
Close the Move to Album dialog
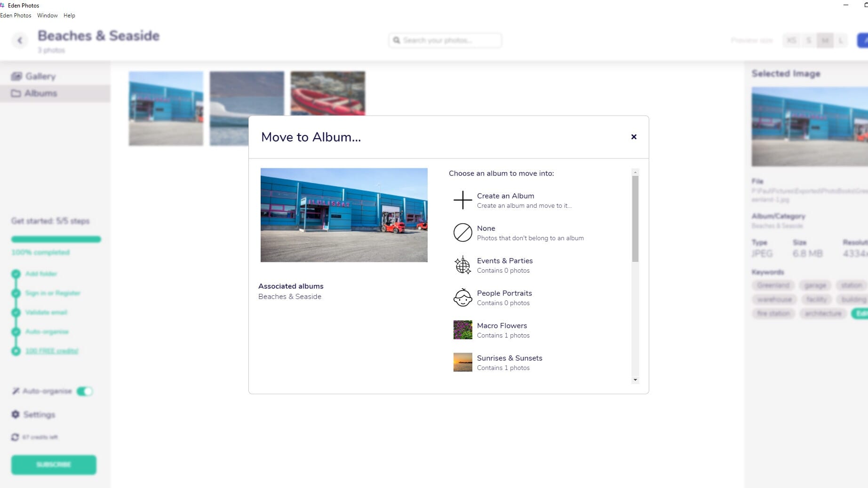pyautogui.click(x=634, y=137)
